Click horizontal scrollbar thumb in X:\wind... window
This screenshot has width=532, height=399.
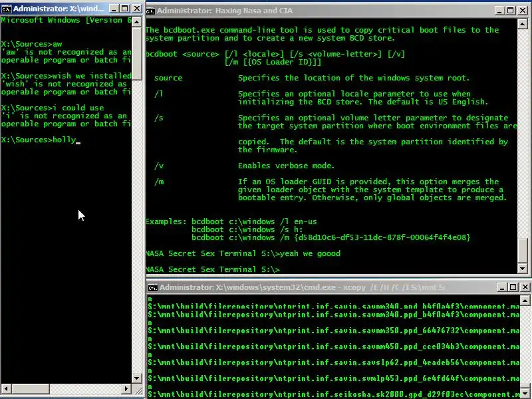click(31, 389)
